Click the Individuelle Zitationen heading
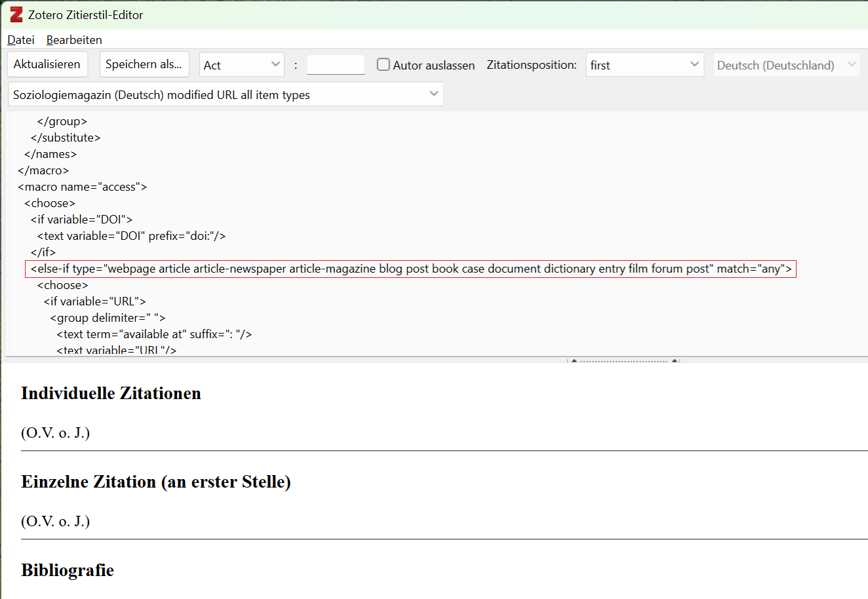868x599 pixels. point(111,393)
